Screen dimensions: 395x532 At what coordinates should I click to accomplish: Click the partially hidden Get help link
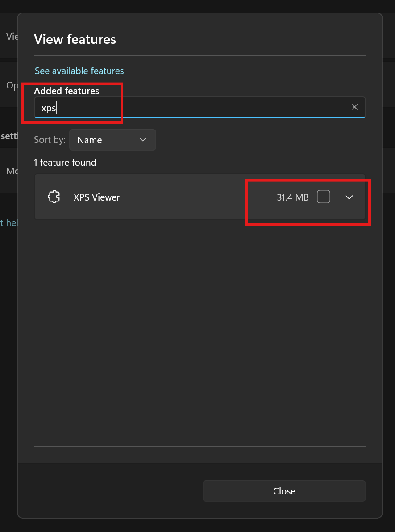(8, 222)
